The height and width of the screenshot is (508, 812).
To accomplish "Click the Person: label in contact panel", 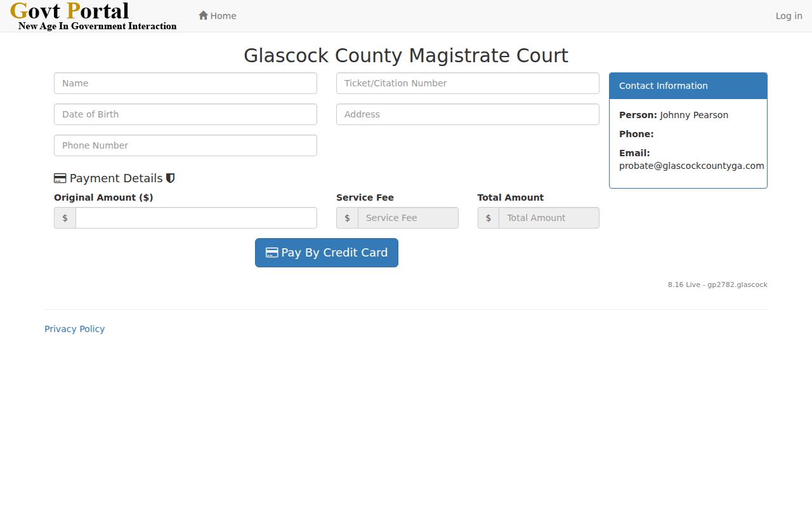I will coord(638,115).
